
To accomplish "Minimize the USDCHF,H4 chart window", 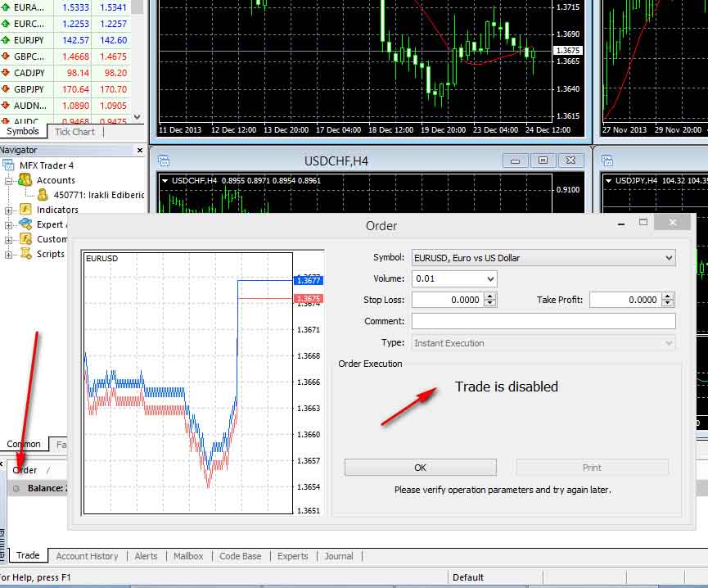I will pyautogui.click(x=515, y=161).
